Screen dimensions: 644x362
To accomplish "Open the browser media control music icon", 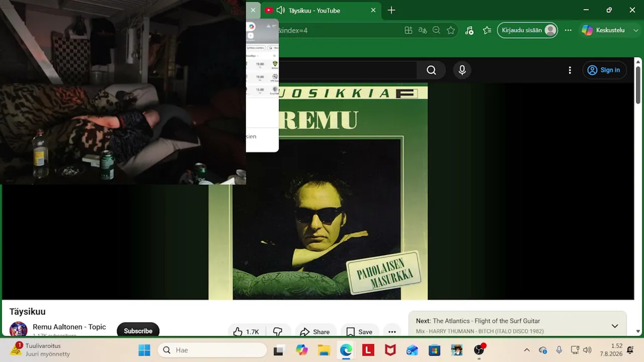I will pos(469,30).
